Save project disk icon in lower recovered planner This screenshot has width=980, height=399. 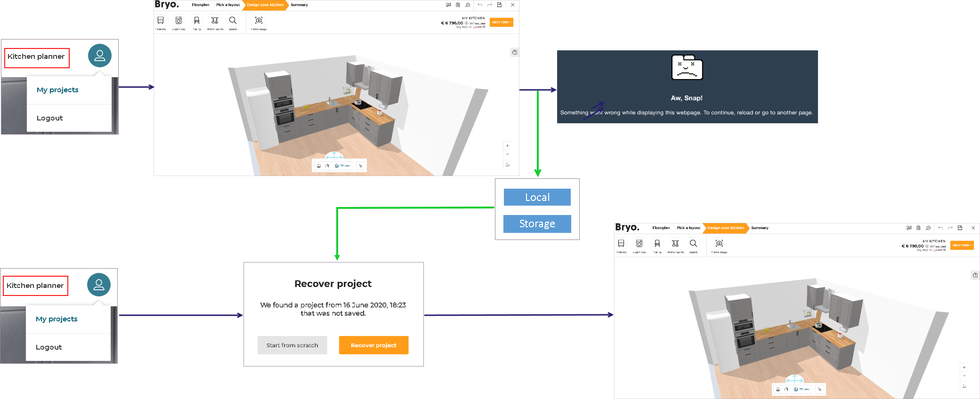point(960,228)
